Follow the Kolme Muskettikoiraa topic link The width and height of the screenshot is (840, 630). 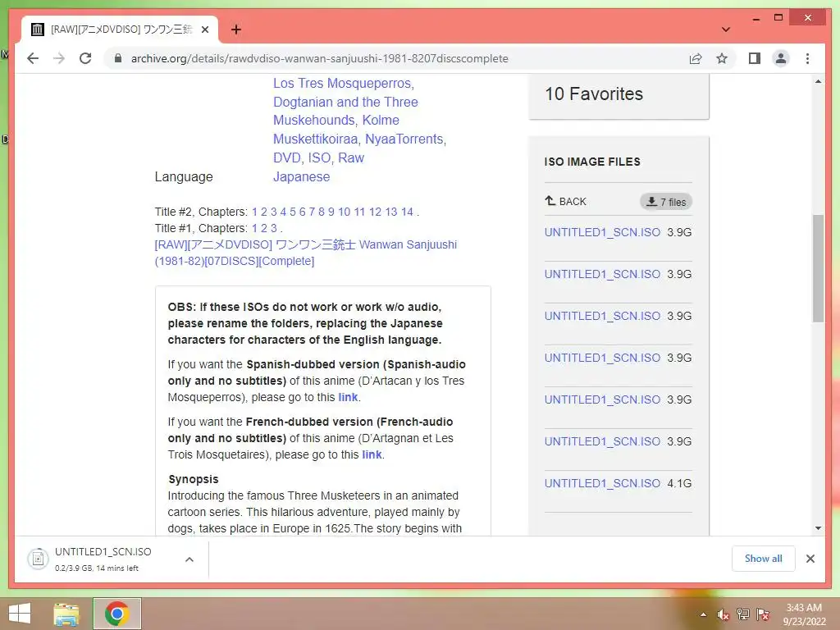336,129
